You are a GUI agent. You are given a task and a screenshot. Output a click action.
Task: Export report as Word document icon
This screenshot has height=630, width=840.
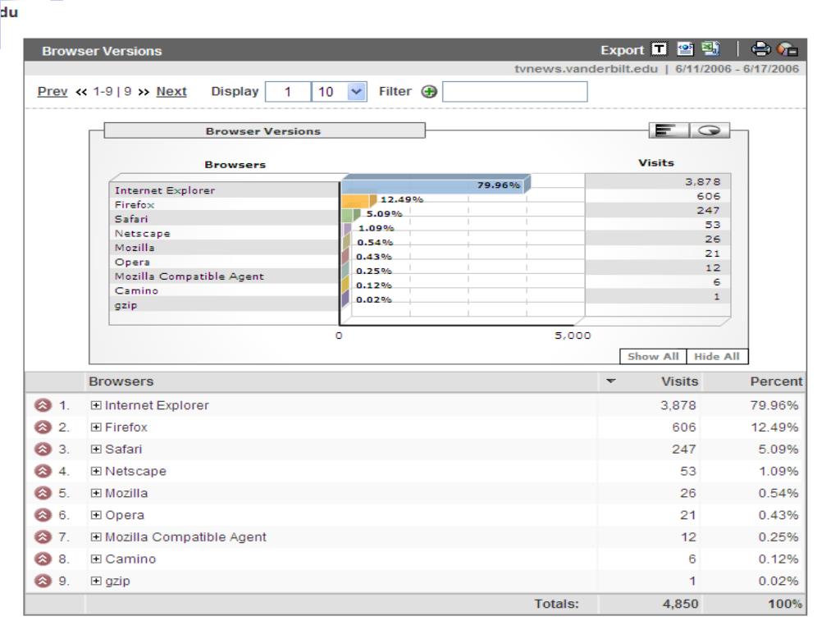pos(685,49)
